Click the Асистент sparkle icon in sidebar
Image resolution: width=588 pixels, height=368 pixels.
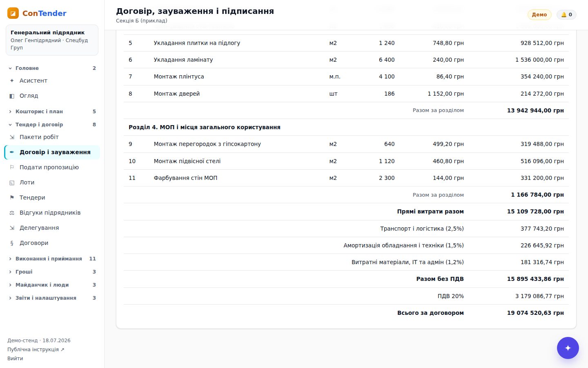pyautogui.click(x=12, y=81)
